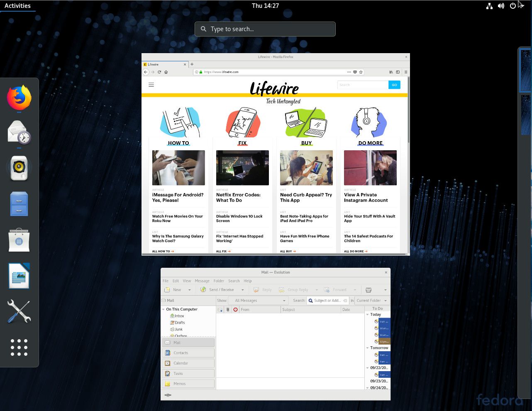Open the ALL HOW TO link

pos(163,251)
